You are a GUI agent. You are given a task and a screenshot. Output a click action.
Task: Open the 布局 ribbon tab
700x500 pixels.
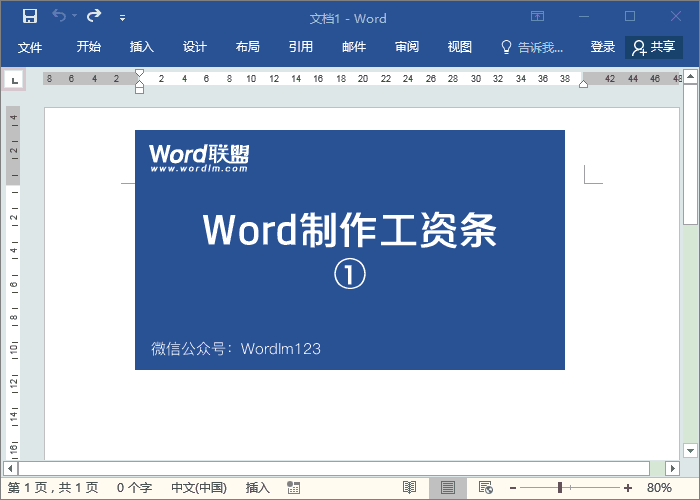tap(248, 47)
